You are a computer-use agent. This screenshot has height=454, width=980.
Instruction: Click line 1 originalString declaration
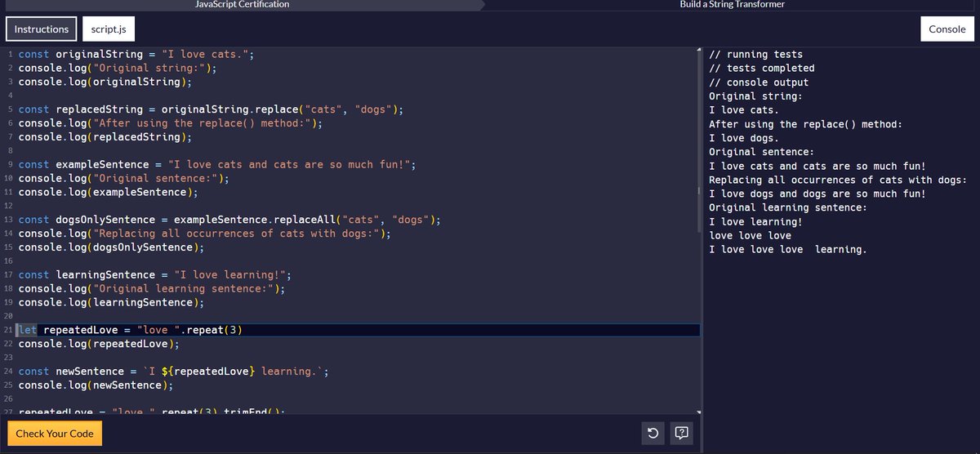(x=136, y=55)
